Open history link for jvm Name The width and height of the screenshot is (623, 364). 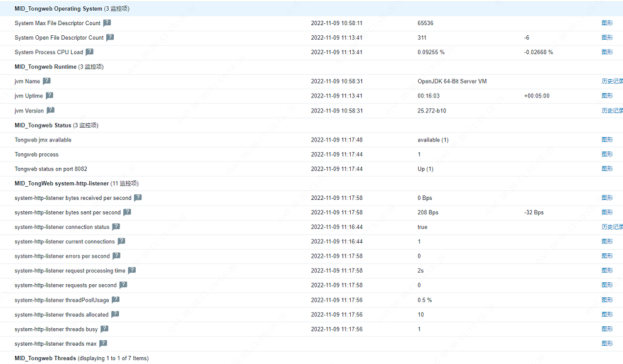tap(612, 81)
